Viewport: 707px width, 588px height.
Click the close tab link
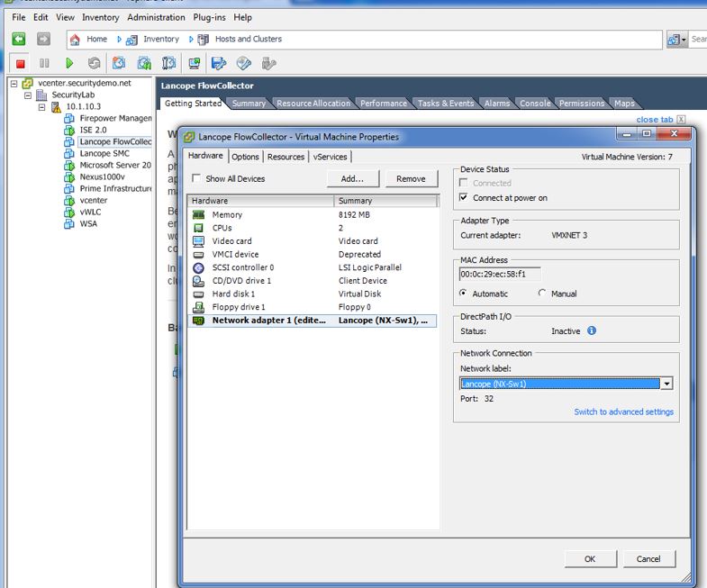pyautogui.click(x=654, y=120)
